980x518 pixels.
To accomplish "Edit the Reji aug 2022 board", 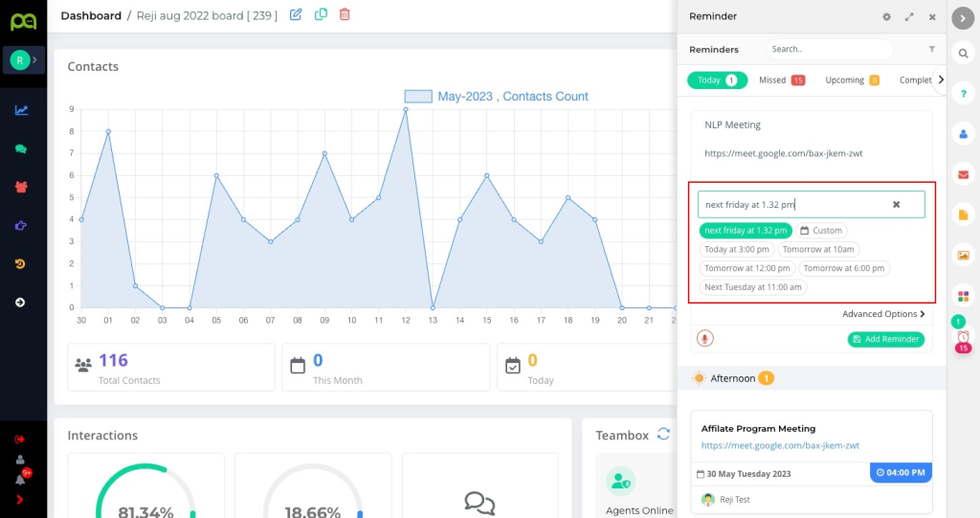I will pyautogui.click(x=296, y=14).
